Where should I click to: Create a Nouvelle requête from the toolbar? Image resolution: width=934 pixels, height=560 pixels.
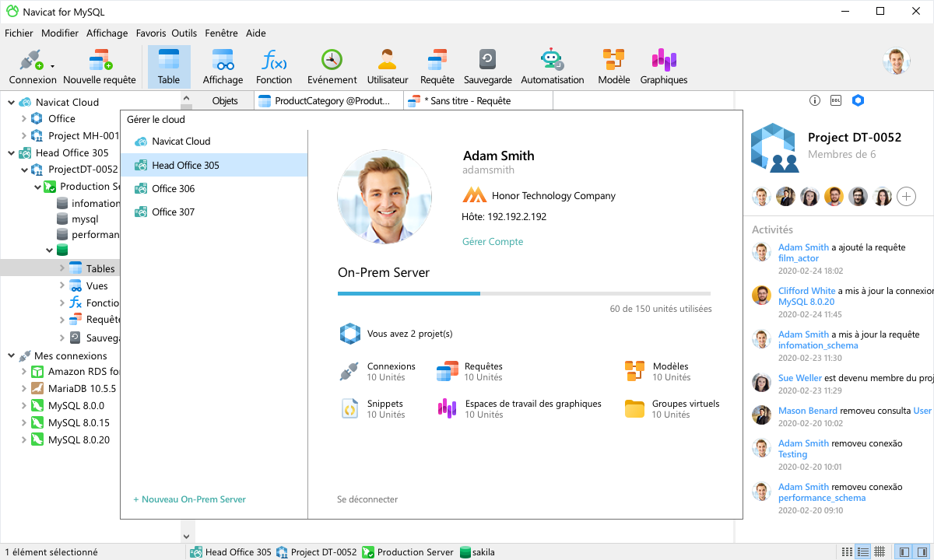tap(100, 67)
